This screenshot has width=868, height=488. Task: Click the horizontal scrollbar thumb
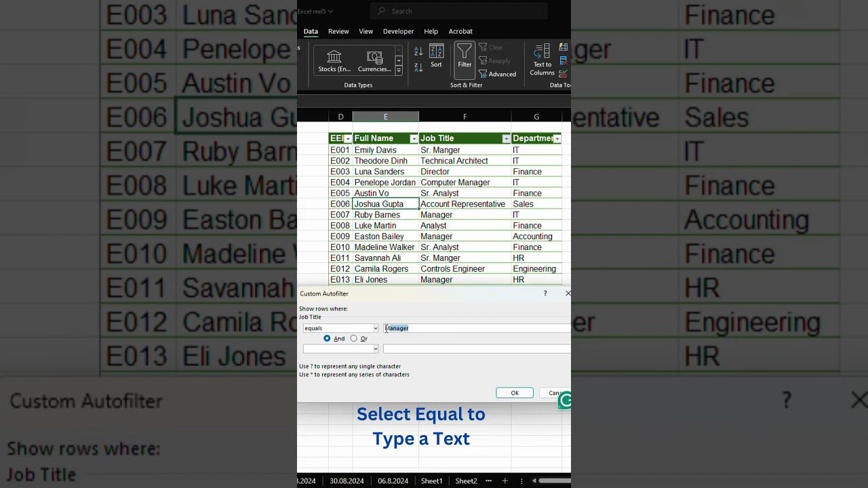pos(555,481)
